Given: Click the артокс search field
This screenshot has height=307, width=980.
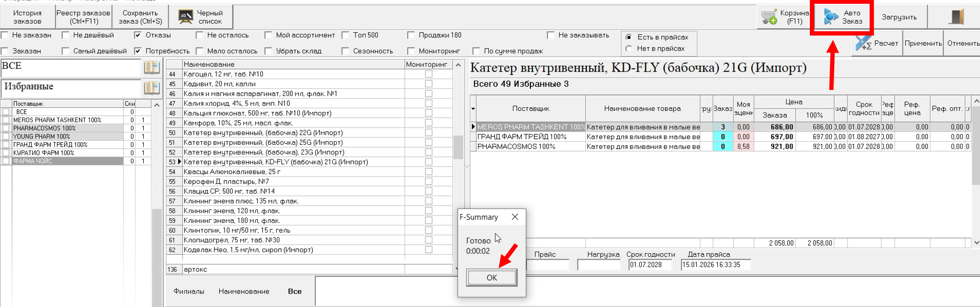Looking at the screenshot, I should 293,269.
